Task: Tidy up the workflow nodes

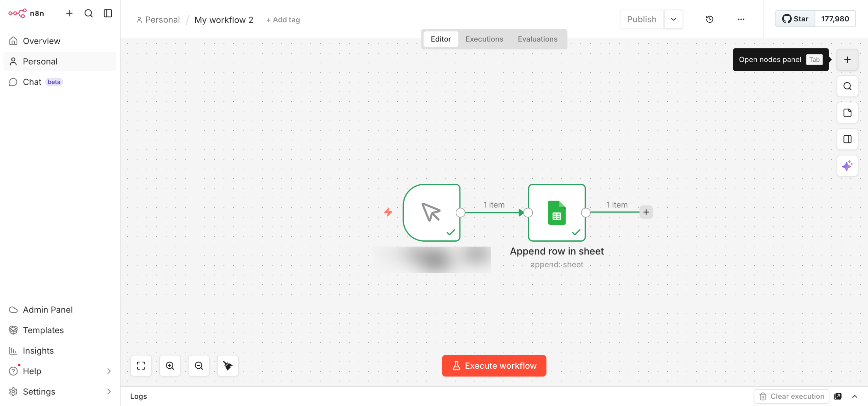Action: 228,365
